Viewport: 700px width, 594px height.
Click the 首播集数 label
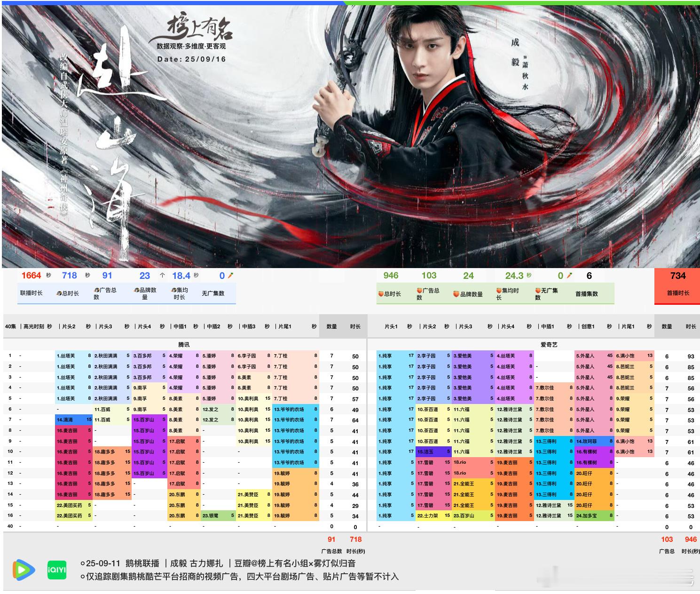click(587, 294)
